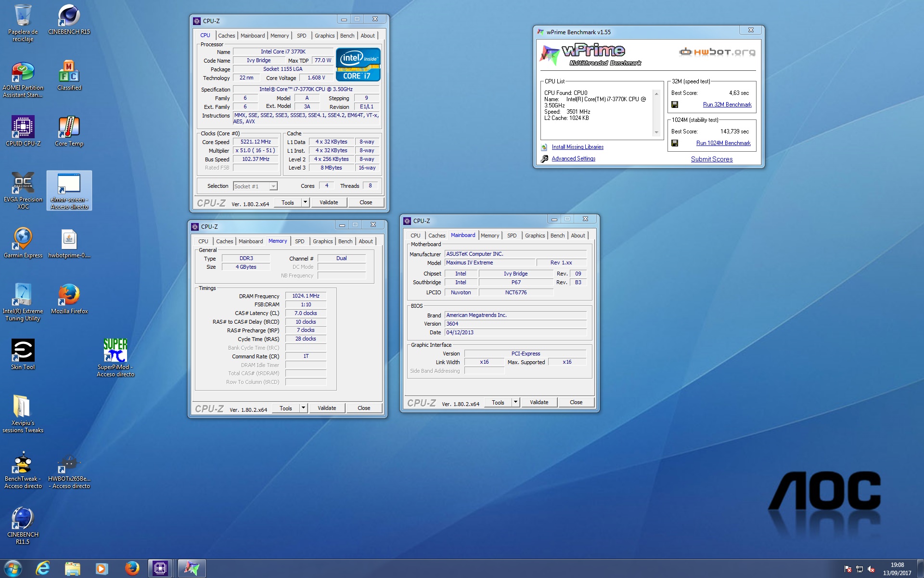Image resolution: width=924 pixels, height=578 pixels.
Task: Select Graphics tab in Mainboard CPU-Z window
Action: point(535,236)
